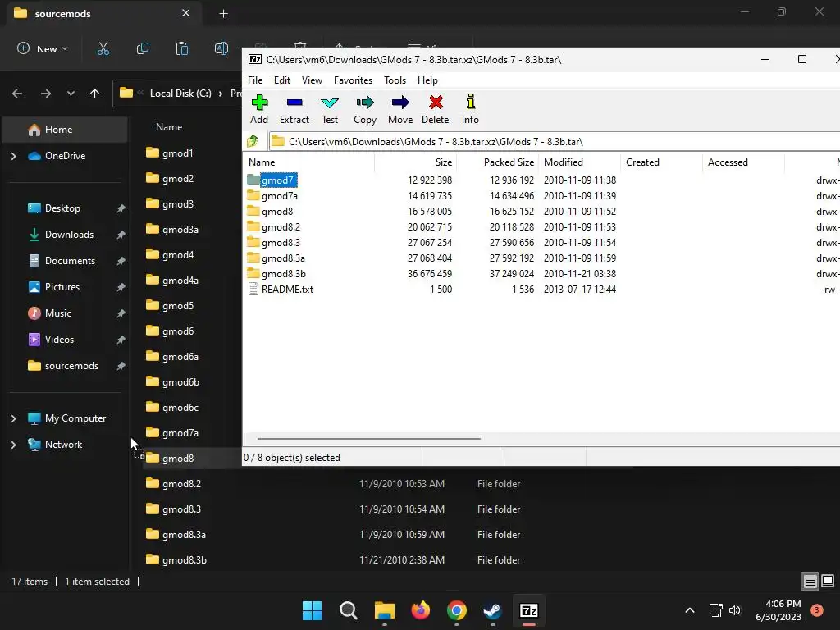Sort by Packed Size column in 7-Zip

[x=498, y=162]
